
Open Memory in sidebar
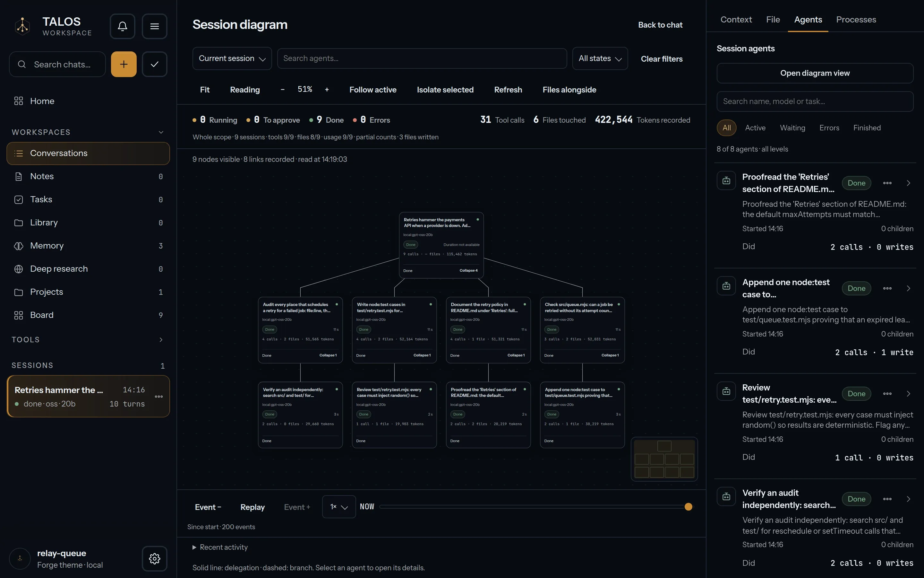point(88,246)
